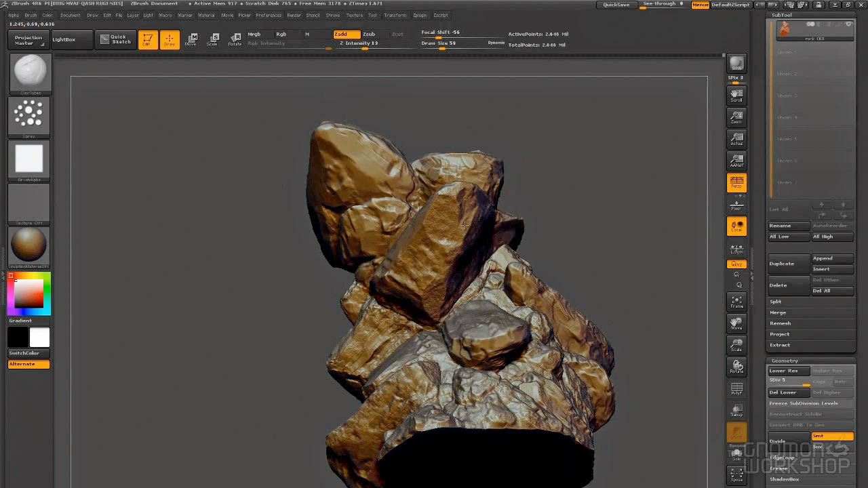
Task: Open the Document menu
Action: point(70,15)
